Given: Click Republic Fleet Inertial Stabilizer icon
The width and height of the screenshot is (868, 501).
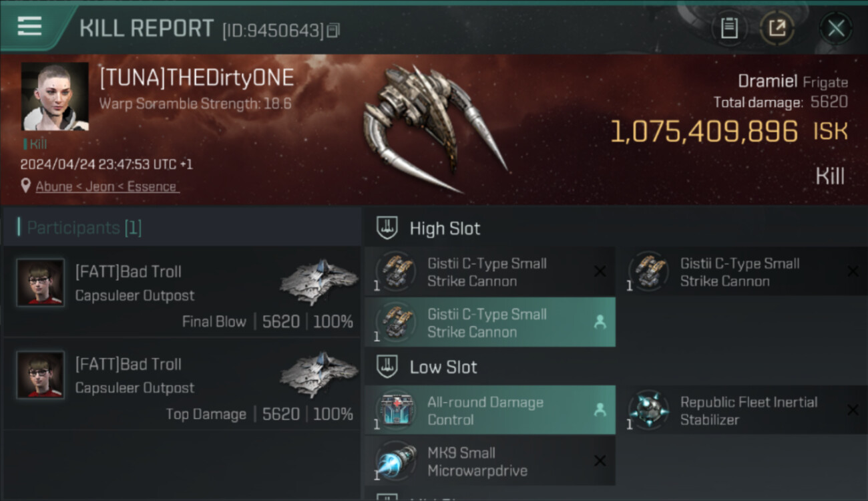Looking at the screenshot, I should click(x=648, y=409).
